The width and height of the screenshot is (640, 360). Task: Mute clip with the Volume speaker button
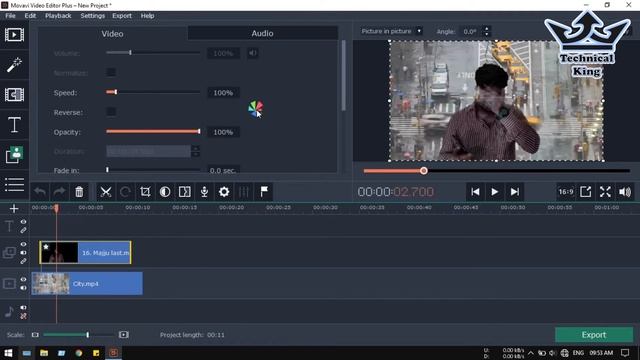tap(253, 53)
